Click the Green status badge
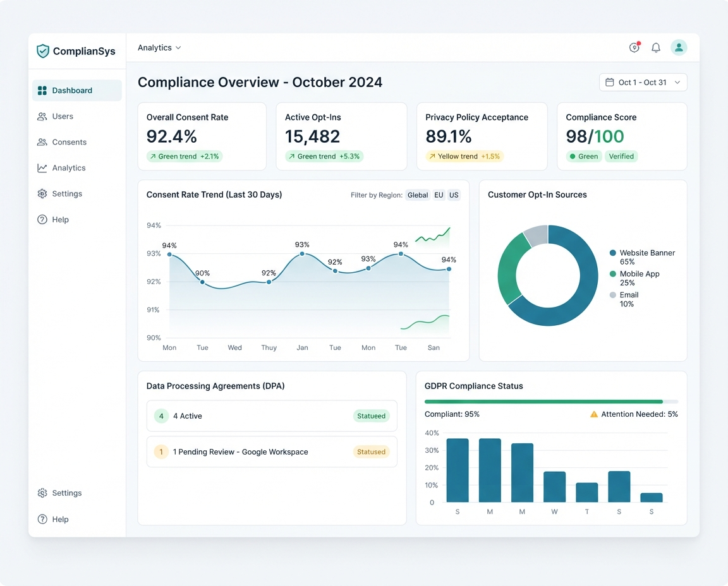The height and width of the screenshot is (586, 728). tap(584, 157)
